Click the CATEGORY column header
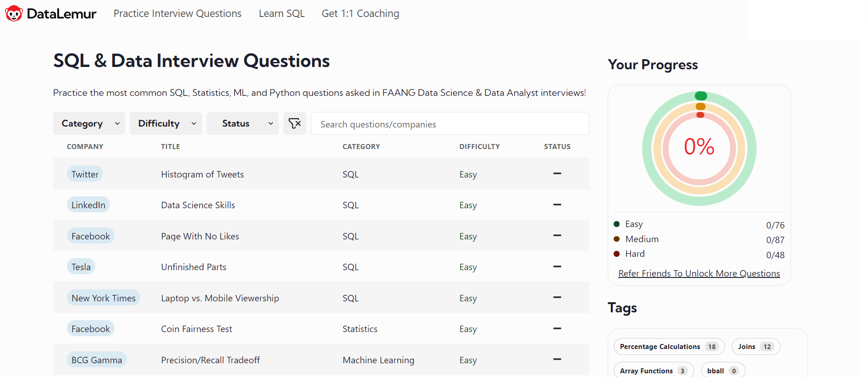 361,147
